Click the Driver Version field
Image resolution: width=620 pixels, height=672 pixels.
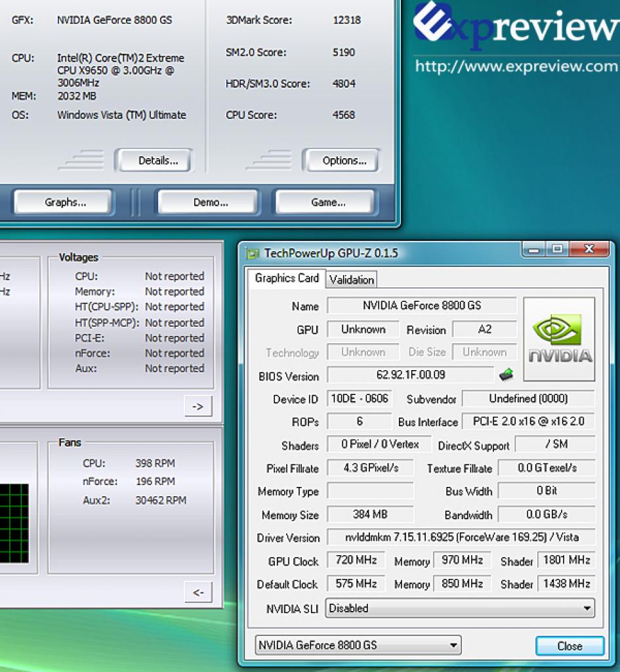pos(461,537)
